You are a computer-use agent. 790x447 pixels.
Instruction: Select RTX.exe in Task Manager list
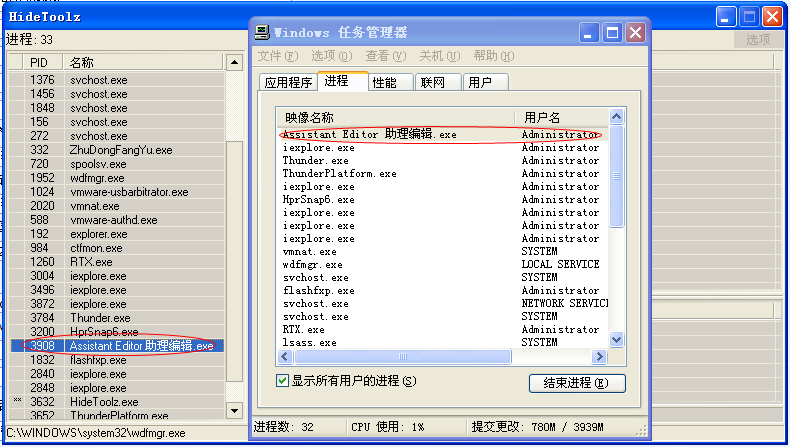pos(442,330)
